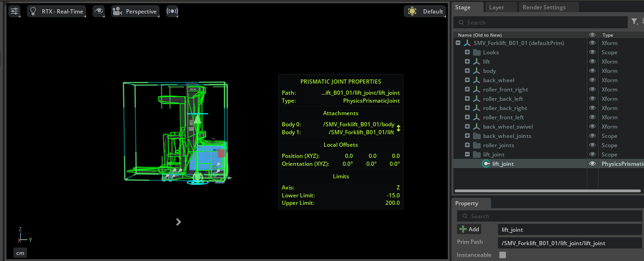Switch to the Layer tab
644x261 pixels.
click(x=496, y=7)
